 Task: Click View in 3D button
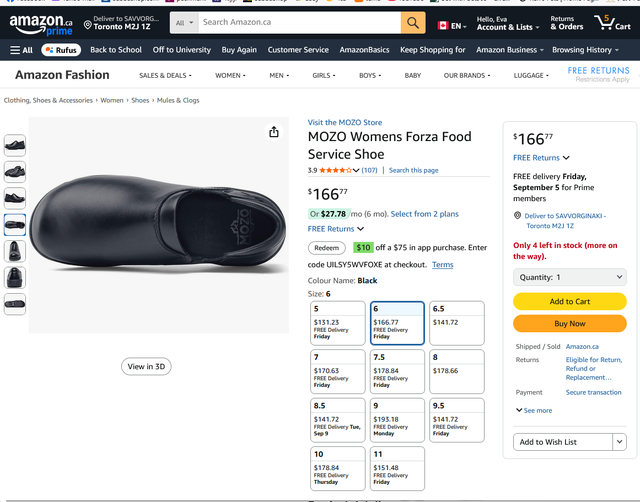click(x=146, y=367)
